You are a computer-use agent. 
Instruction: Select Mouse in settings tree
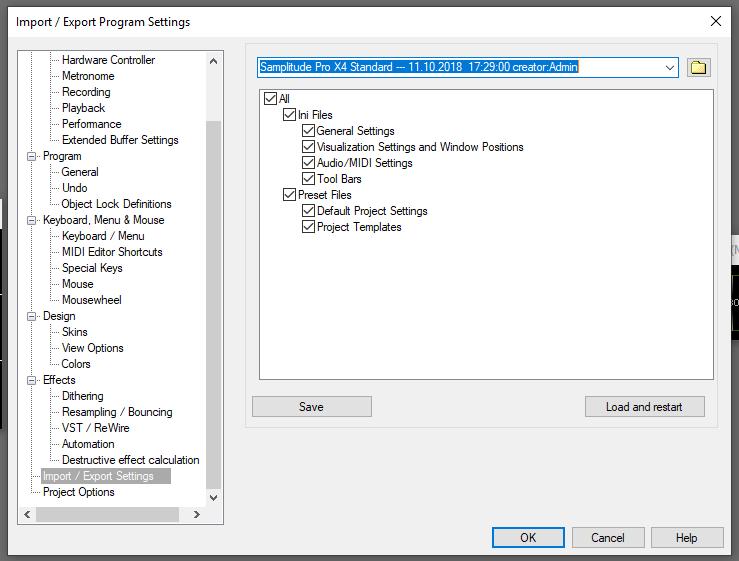(x=78, y=284)
